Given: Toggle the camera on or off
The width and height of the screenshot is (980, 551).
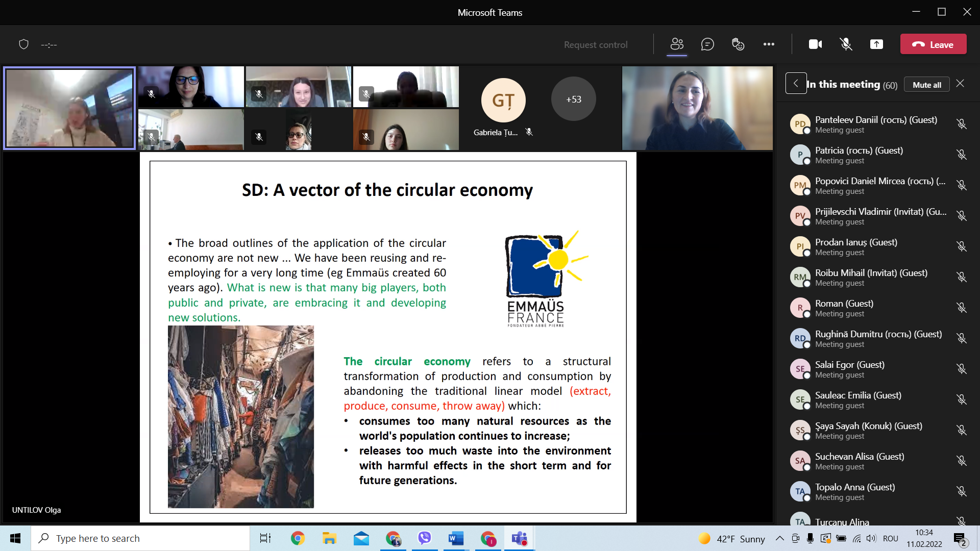Looking at the screenshot, I should pos(815,44).
